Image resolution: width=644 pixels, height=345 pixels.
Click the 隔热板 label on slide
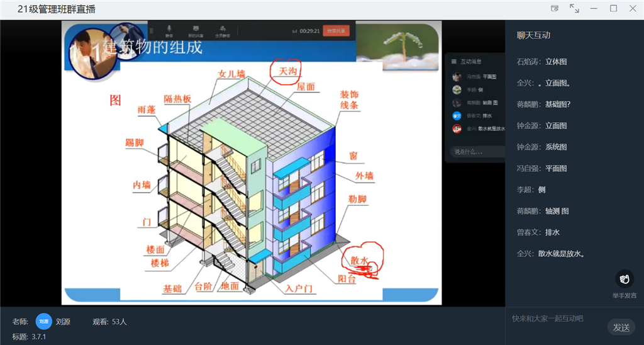177,99
